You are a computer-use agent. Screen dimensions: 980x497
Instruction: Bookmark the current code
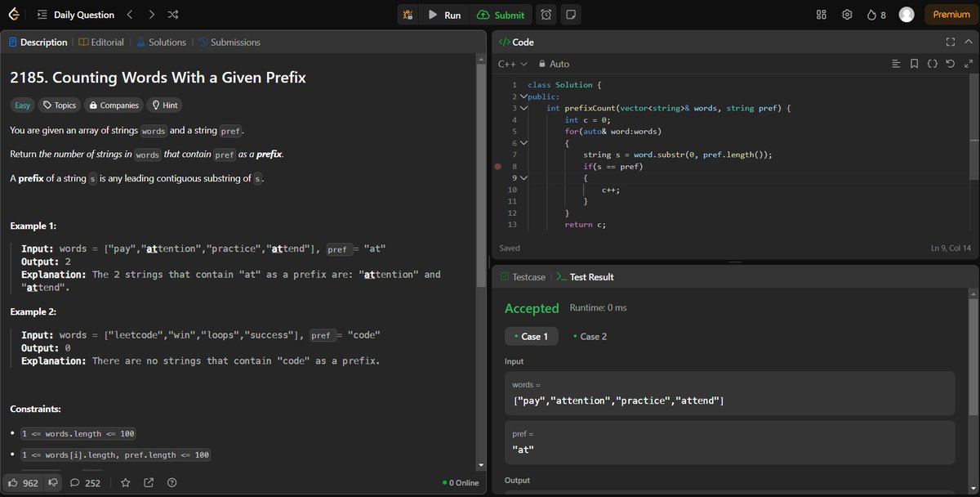(x=914, y=63)
